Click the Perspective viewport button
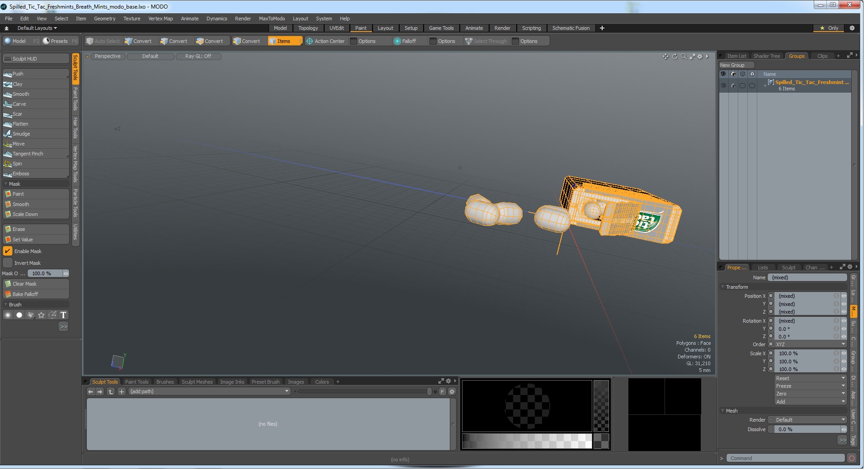 click(x=108, y=56)
